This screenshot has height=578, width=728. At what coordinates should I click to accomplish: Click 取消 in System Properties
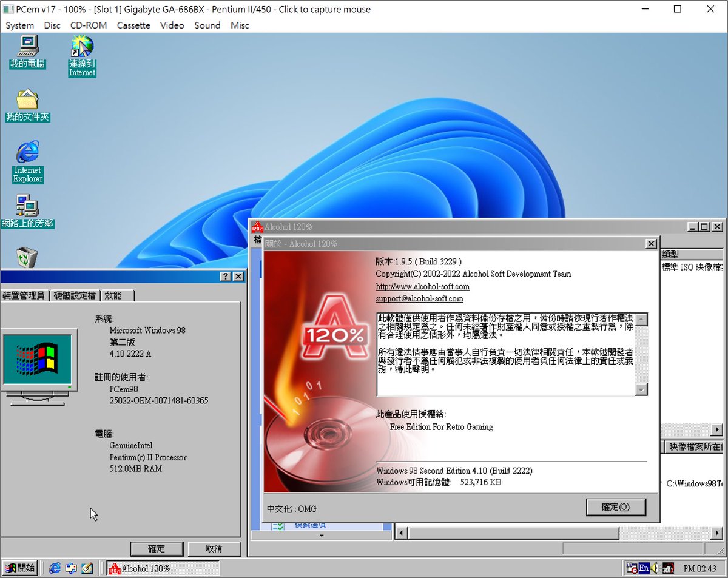click(x=214, y=549)
